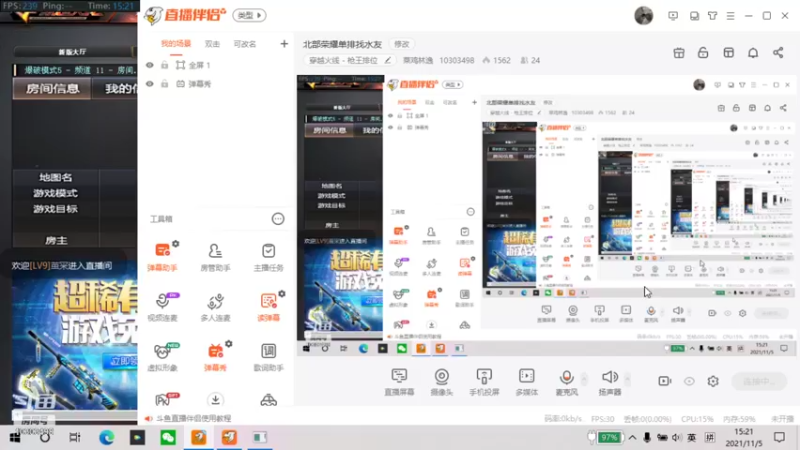Switch to 我的场景 tab
Screen dimensions: 800x450
[x=176, y=43]
